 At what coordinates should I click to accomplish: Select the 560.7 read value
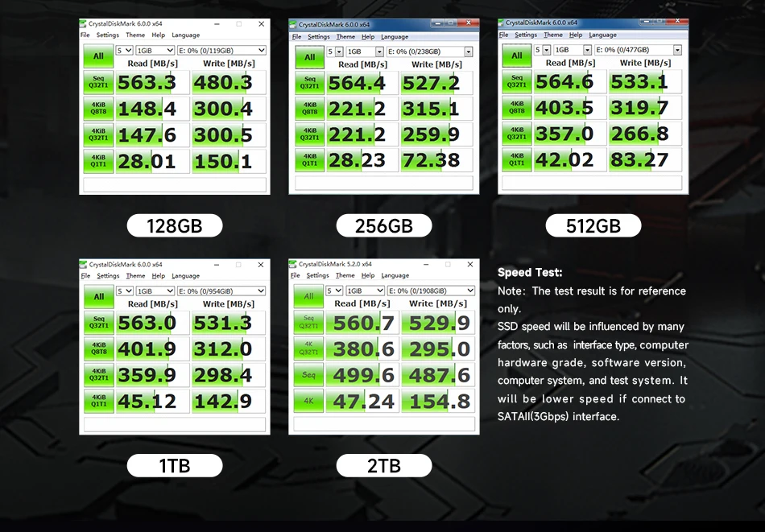pos(362,322)
